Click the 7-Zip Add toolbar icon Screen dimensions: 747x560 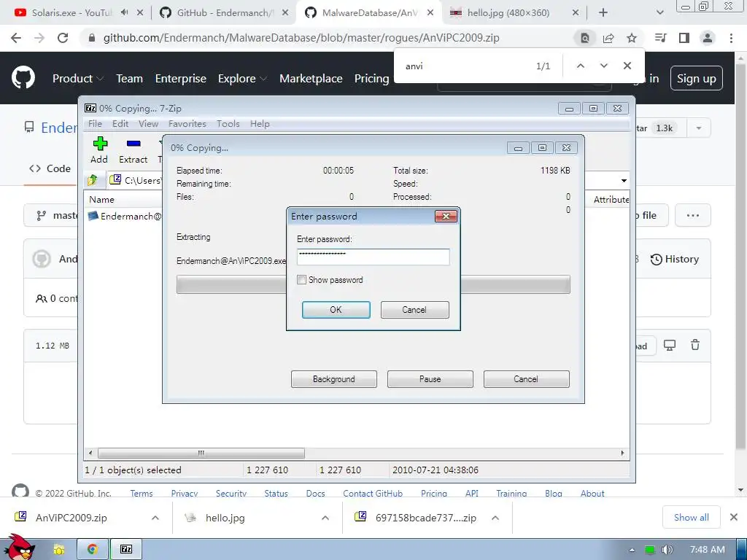(99, 149)
